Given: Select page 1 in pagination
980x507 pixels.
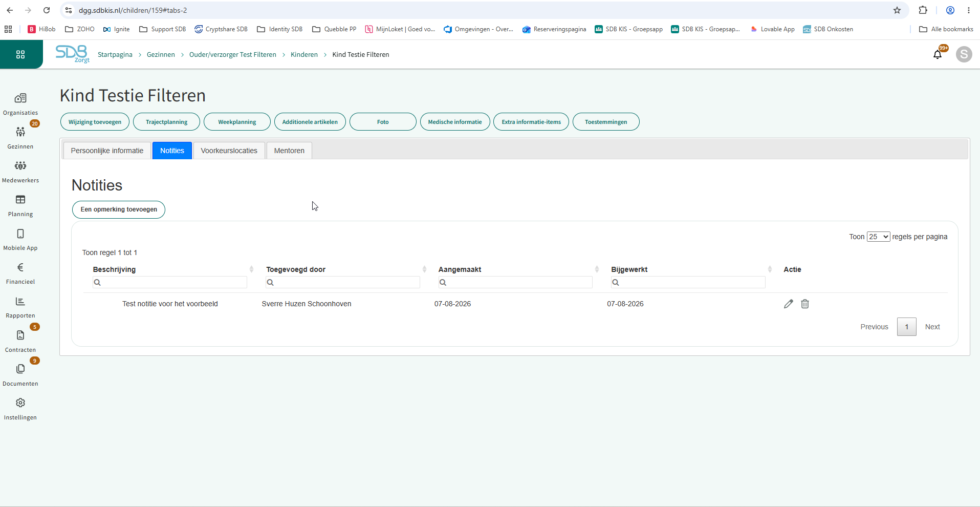Looking at the screenshot, I should [x=907, y=327].
